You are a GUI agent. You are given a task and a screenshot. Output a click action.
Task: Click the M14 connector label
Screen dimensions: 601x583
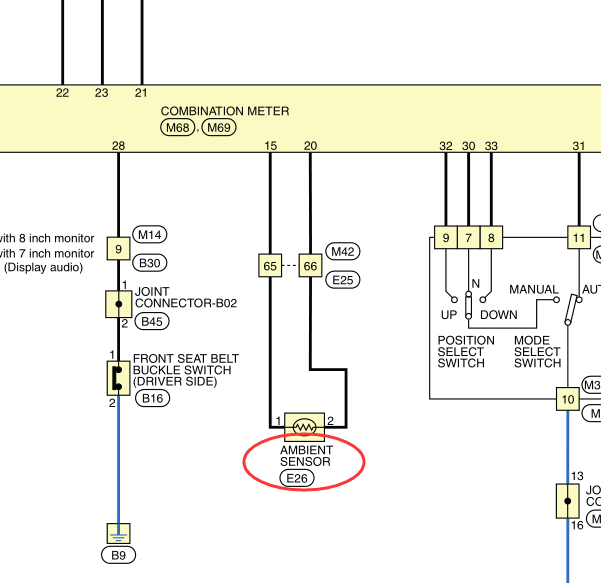(x=149, y=234)
